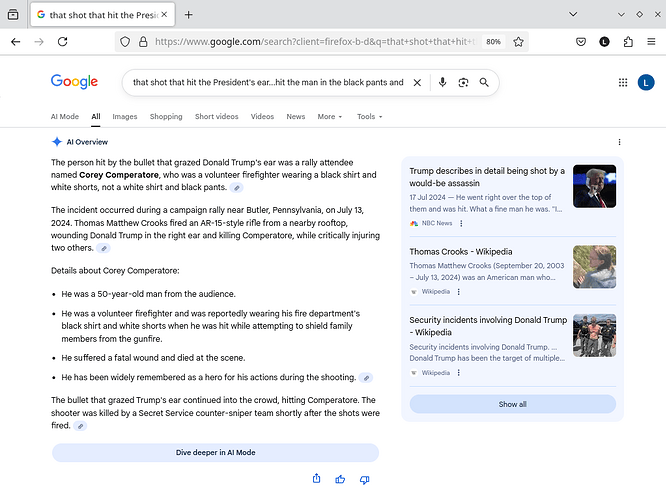This screenshot has width=666, height=500.
Task: Open Thomas Crooks Wikipedia source options
Action: tap(458, 292)
